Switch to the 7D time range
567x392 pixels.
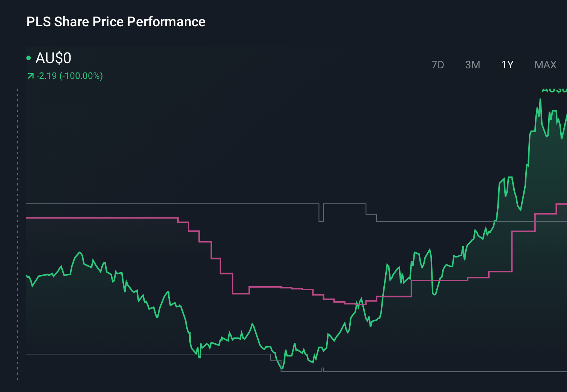click(x=438, y=65)
